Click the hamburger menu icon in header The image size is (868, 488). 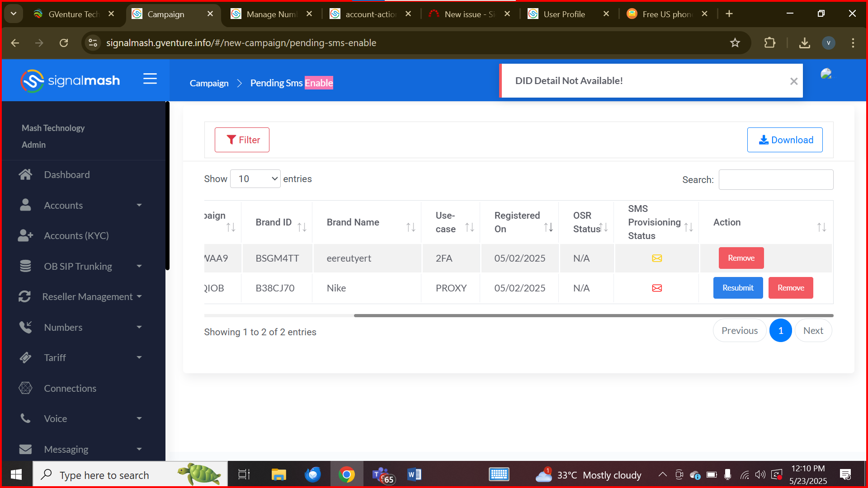coord(150,79)
